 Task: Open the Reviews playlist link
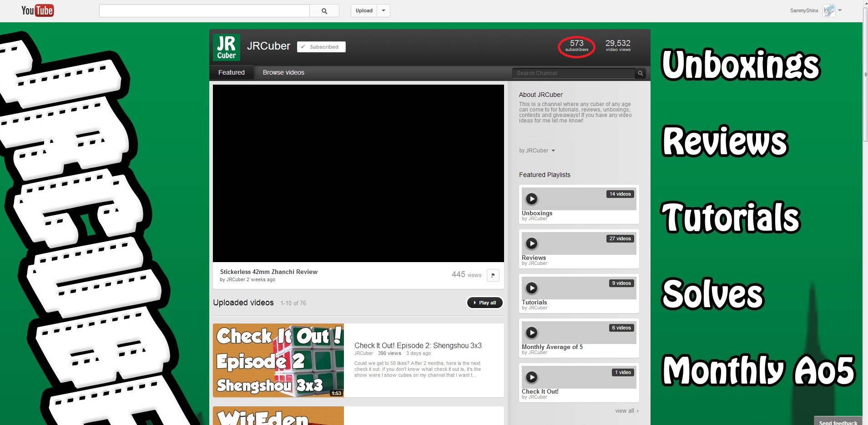click(x=534, y=258)
